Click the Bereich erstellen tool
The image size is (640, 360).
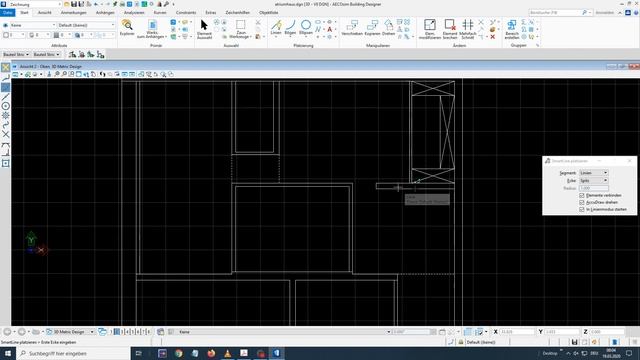512,29
